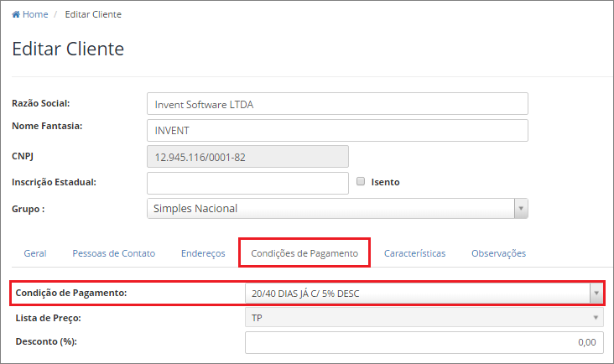Expand the Grupo dropdown arrow
Screen dimensions: 614x364
click(521, 208)
